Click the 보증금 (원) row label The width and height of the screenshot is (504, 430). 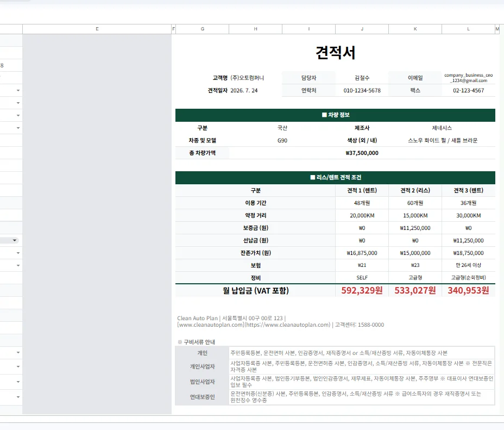[x=256, y=228]
